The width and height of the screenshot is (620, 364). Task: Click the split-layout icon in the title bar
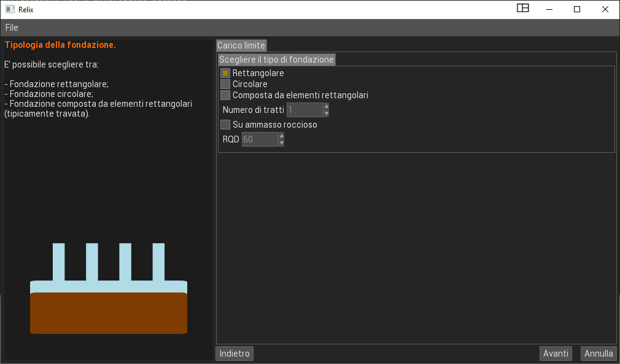[x=522, y=9]
